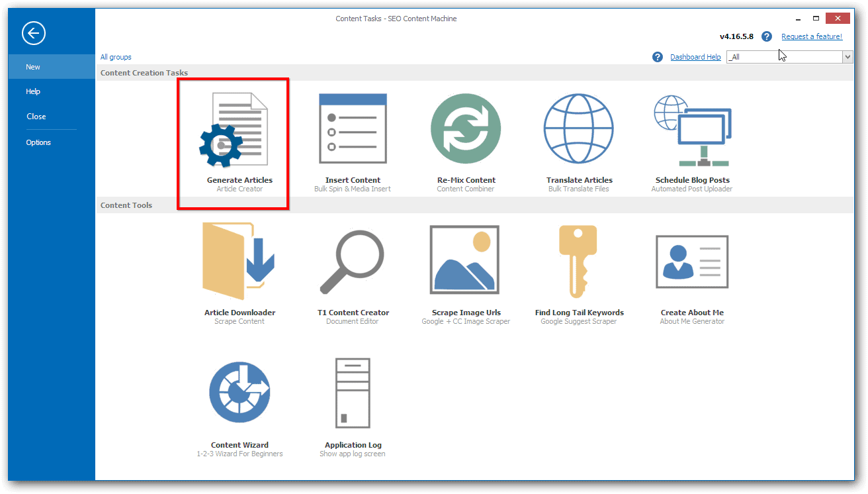Click the Generate Articles label text
Screen dimensions: 868x494
coord(239,180)
